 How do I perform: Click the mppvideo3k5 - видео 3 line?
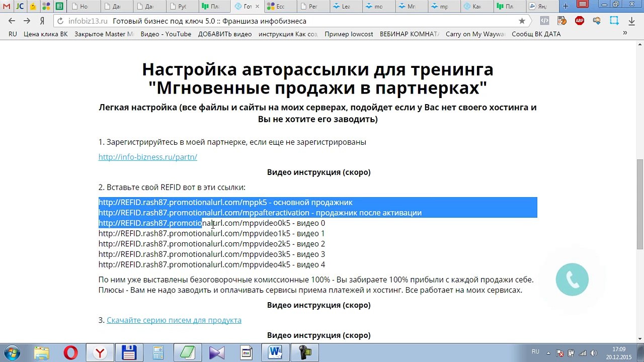point(211,254)
